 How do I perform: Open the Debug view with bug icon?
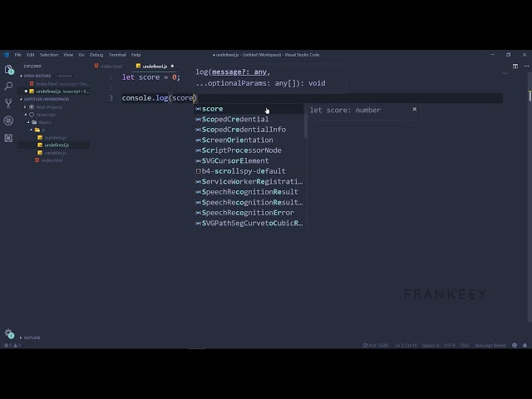pyautogui.click(x=9, y=121)
